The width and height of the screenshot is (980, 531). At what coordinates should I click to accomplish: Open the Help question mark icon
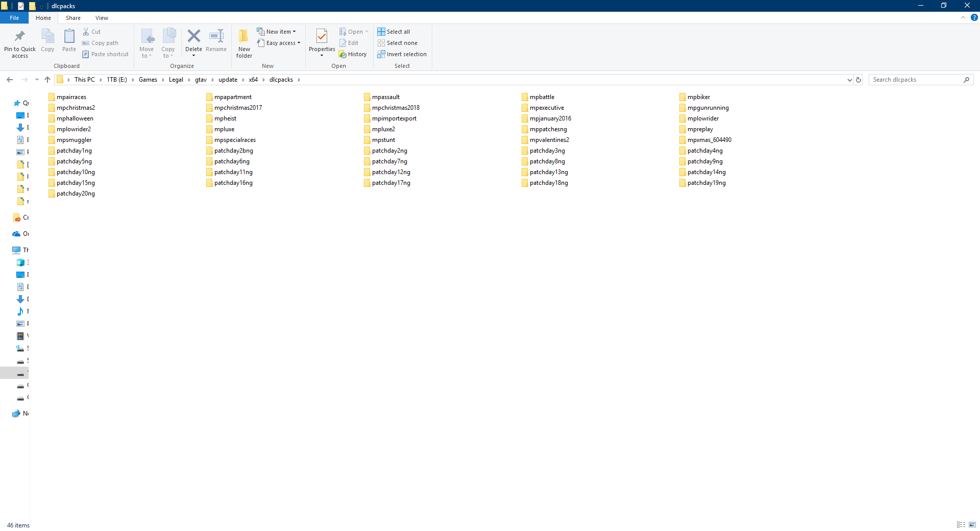tap(974, 17)
